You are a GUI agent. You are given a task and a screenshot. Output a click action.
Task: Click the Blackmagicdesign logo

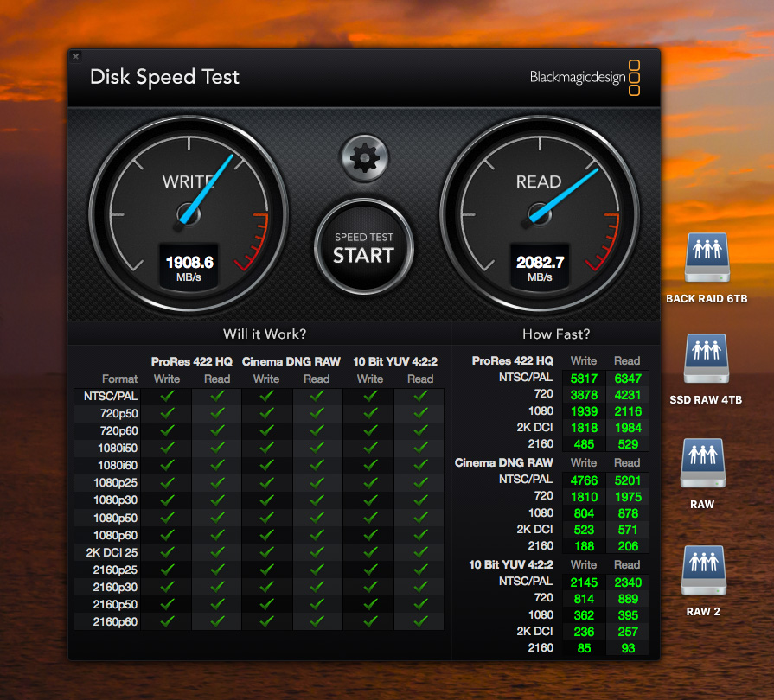(x=585, y=78)
